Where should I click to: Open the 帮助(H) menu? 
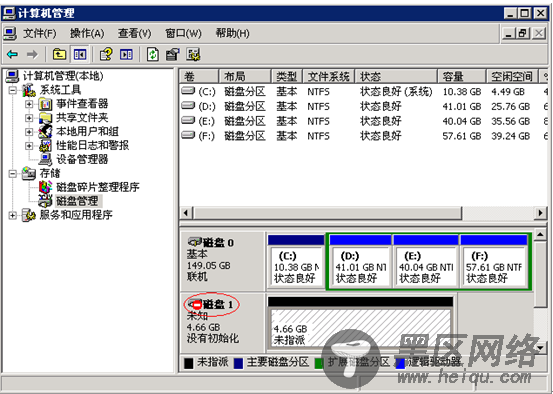[x=232, y=34]
